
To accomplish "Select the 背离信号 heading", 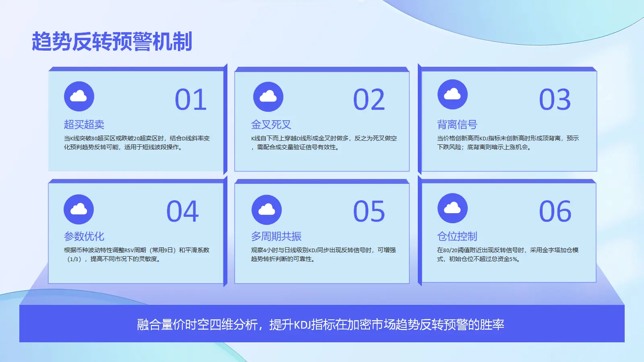I will click(x=457, y=125).
